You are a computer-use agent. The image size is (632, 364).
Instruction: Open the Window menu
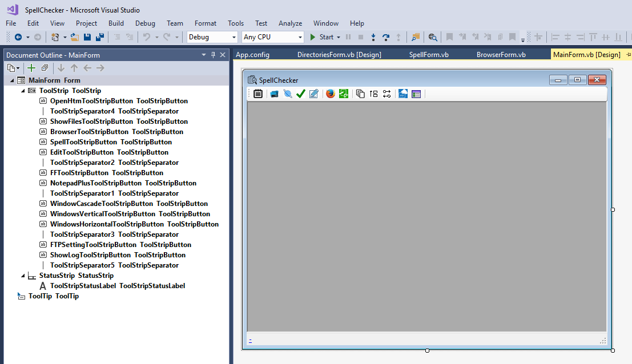[x=325, y=23]
